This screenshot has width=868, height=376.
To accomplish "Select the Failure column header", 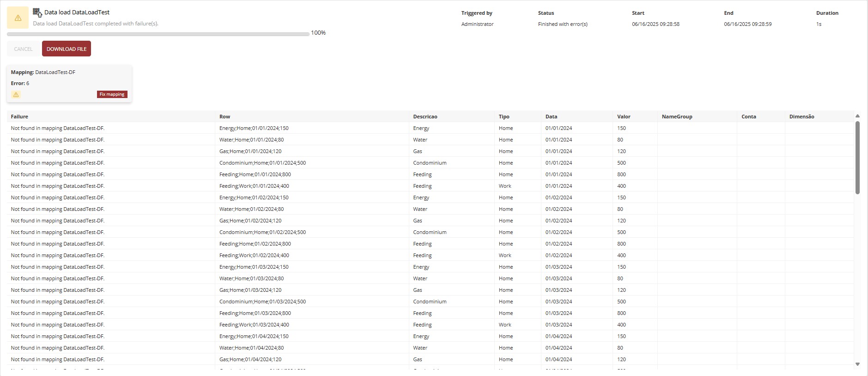I will pos(111,117).
